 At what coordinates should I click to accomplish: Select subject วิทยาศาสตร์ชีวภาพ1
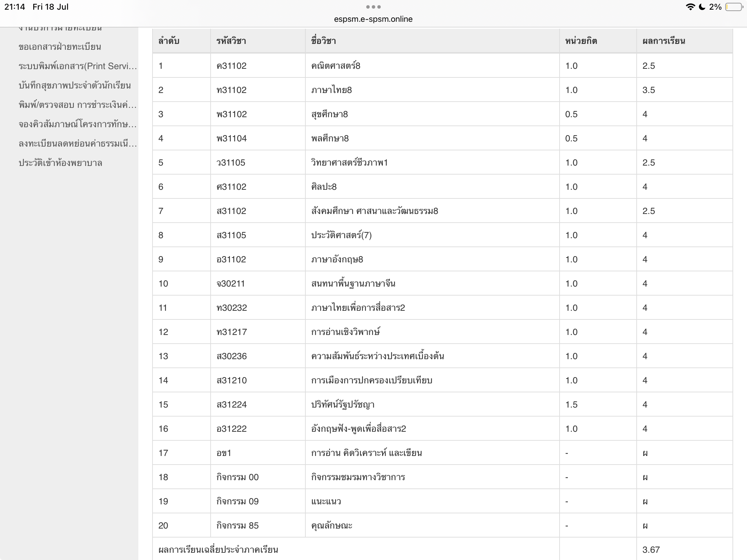(x=349, y=162)
